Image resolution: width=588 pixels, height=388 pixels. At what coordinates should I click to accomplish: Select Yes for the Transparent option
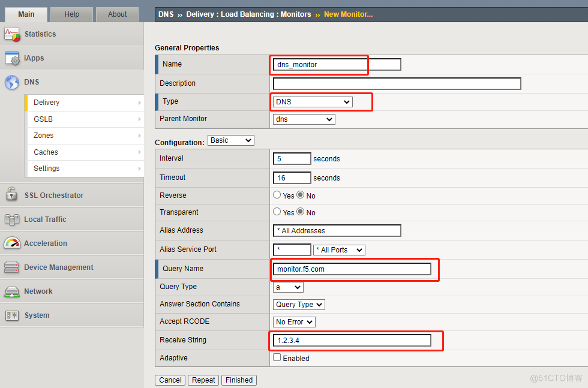(x=277, y=212)
